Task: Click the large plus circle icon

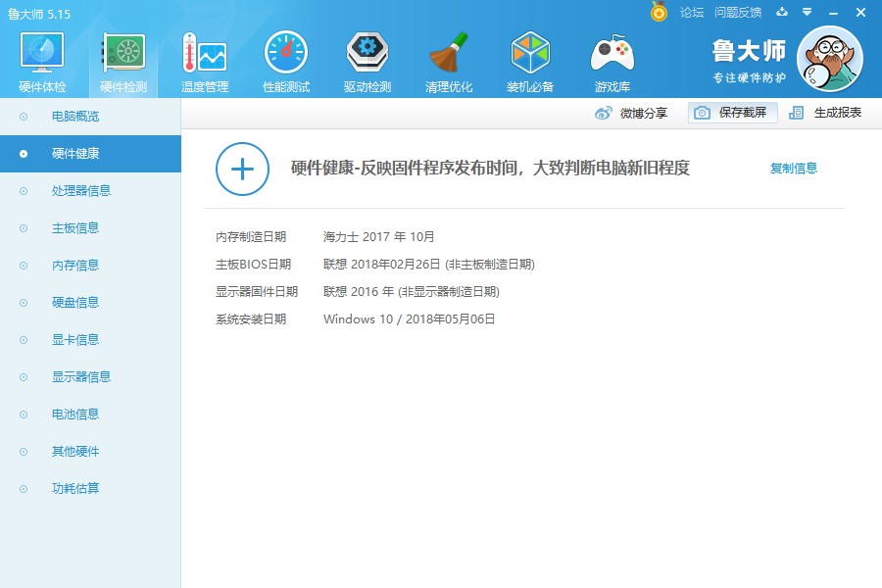Action: click(242, 169)
